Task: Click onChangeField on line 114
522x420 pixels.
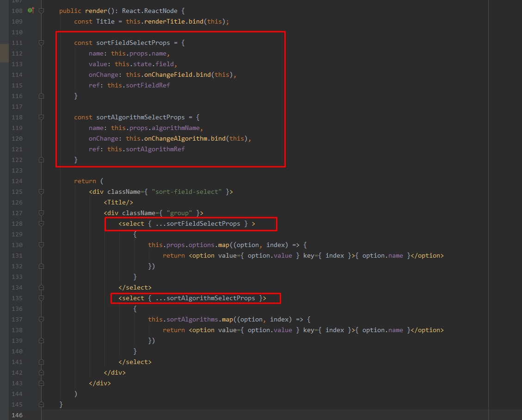Action: point(168,75)
